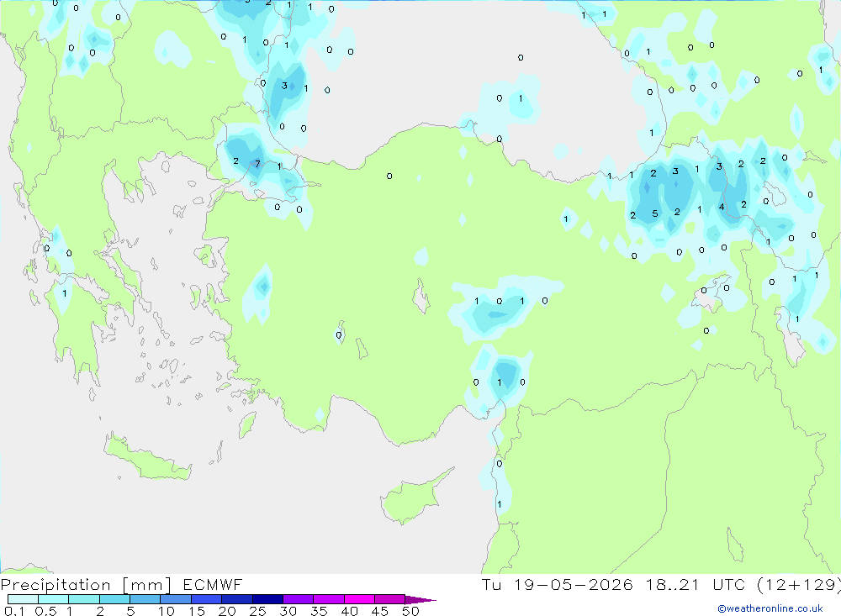Click the 30–35 mm purple legend swatch

298,599
